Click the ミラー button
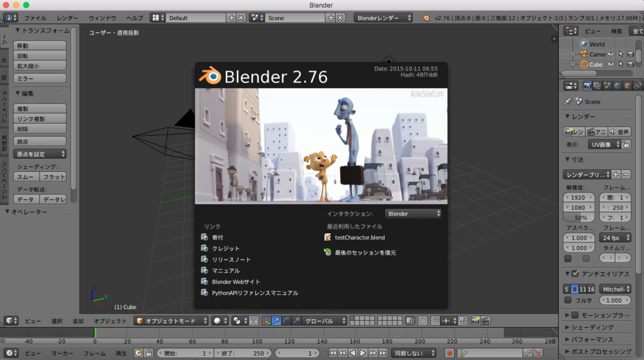 coord(40,78)
